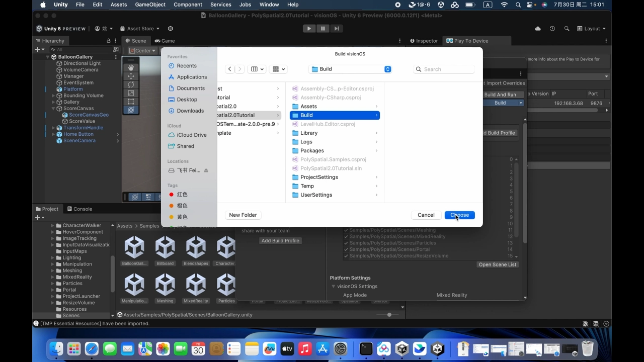Screen dimensions: 644x362
Task: Click the Wi-Fi icon in menu bar
Action: pyautogui.click(x=504, y=5)
